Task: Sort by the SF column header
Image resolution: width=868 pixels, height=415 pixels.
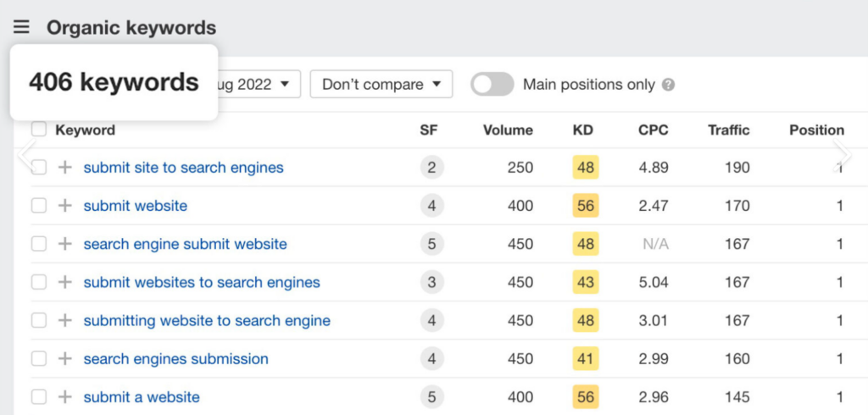Action: pos(428,130)
